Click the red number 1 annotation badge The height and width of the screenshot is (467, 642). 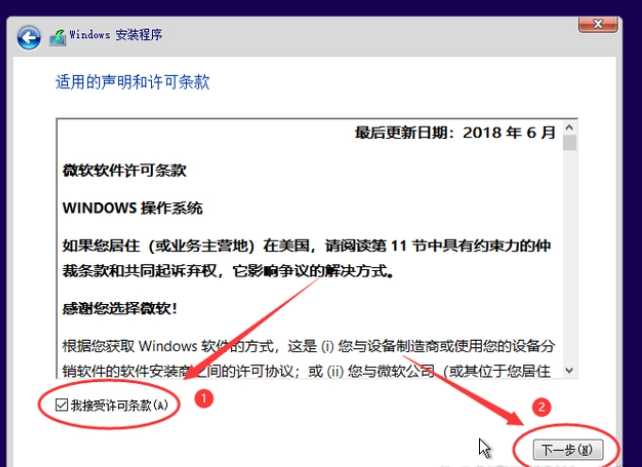coord(202,399)
